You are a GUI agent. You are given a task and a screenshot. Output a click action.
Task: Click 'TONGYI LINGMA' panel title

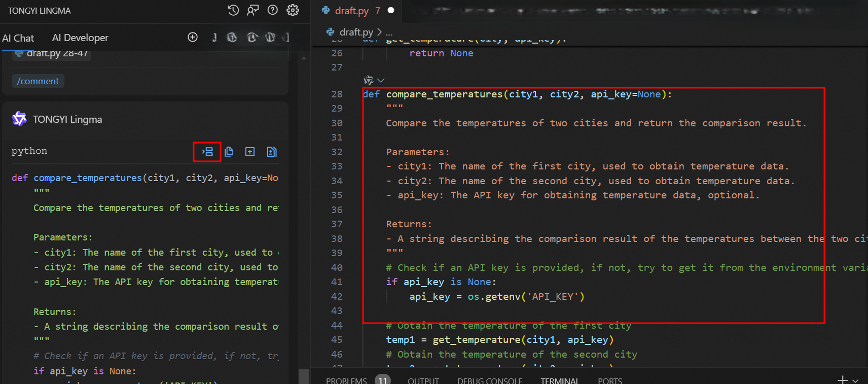click(39, 11)
